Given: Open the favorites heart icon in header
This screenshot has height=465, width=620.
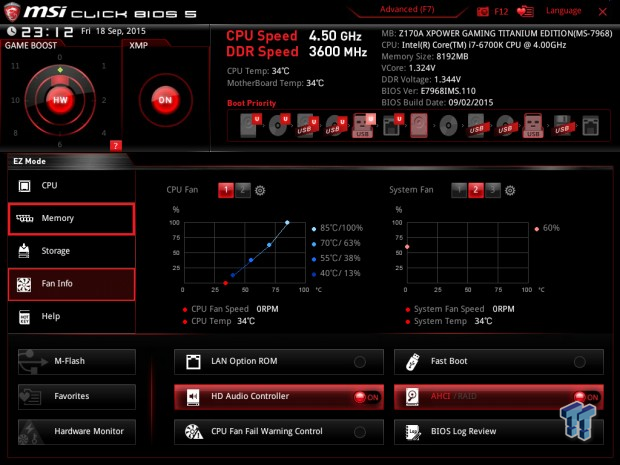Looking at the screenshot, I should tap(525, 11).
